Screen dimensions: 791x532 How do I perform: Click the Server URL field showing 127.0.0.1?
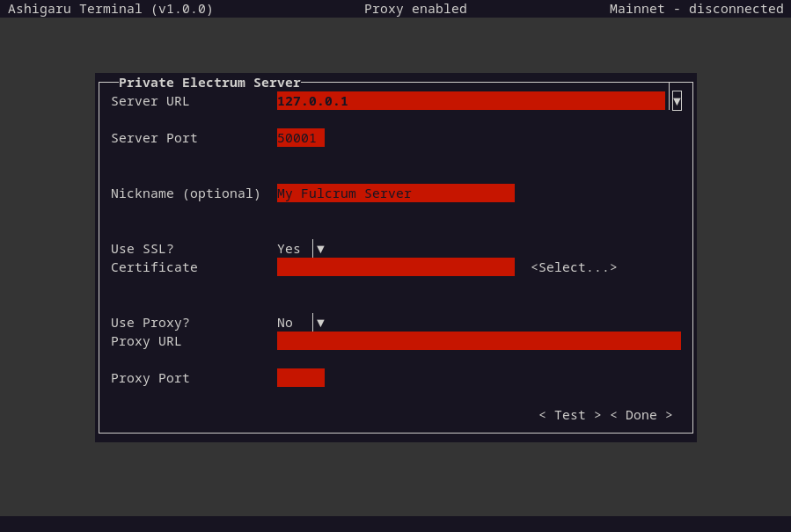pyautogui.click(x=471, y=101)
